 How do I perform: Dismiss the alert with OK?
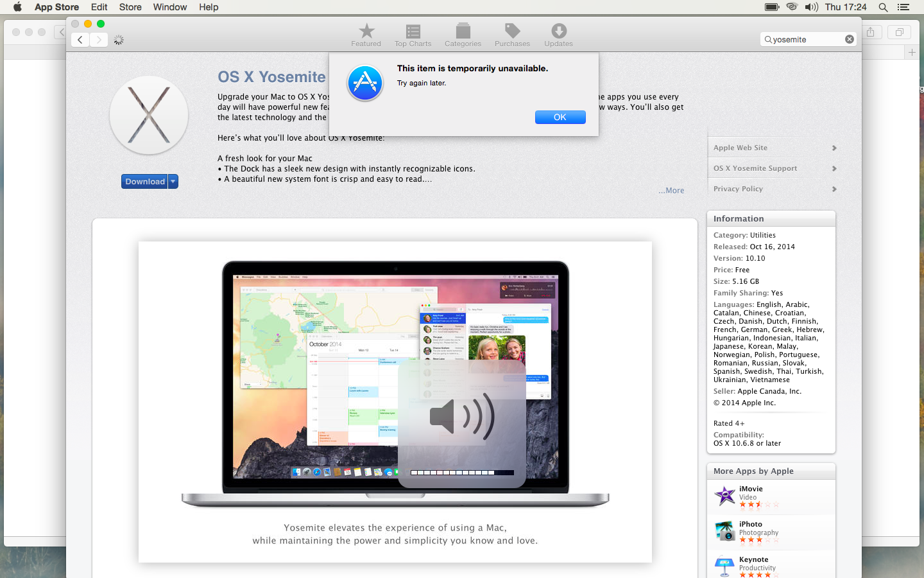point(560,117)
